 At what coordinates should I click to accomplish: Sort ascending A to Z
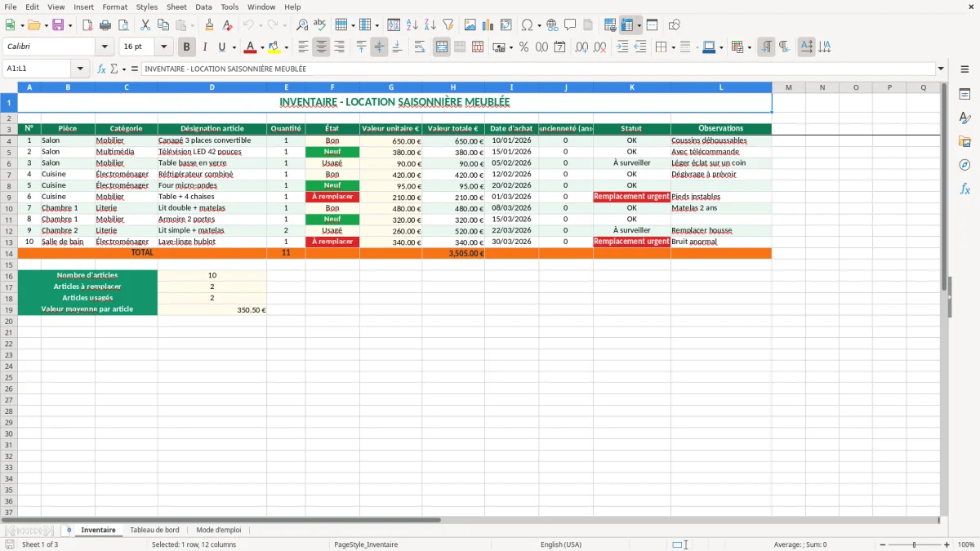click(412, 25)
